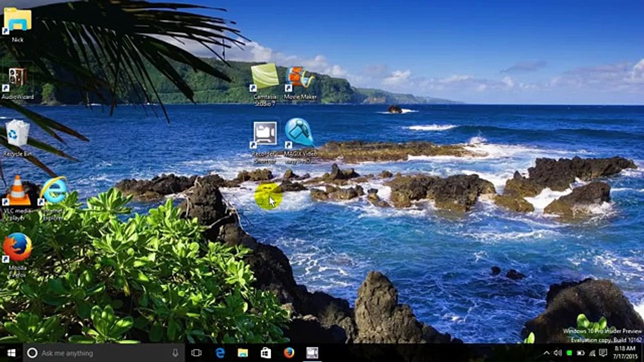644x362 pixels.
Task: Select the Camtasia Studio 7 shortcut
Action: click(265, 84)
